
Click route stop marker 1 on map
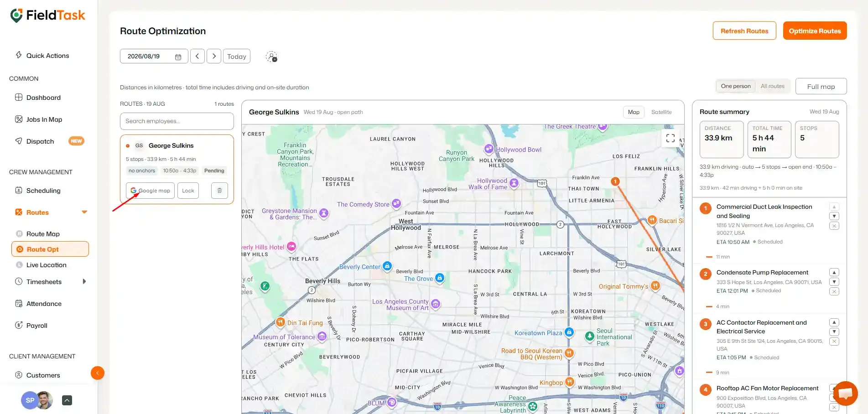[x=615, y=181]
